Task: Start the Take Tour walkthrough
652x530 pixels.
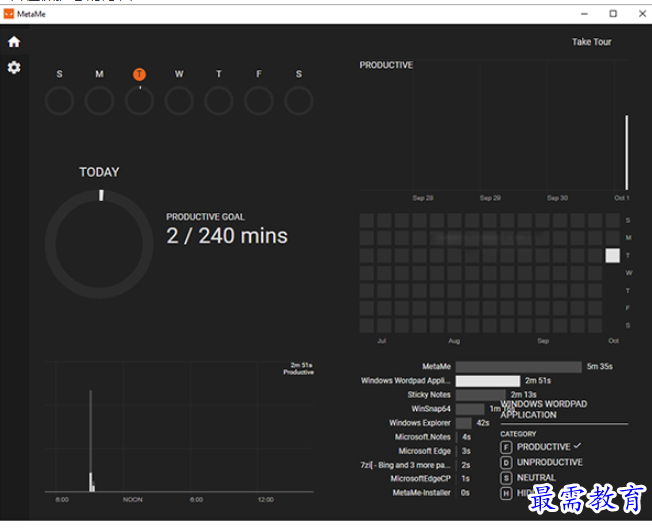Action: pos(591,42)
